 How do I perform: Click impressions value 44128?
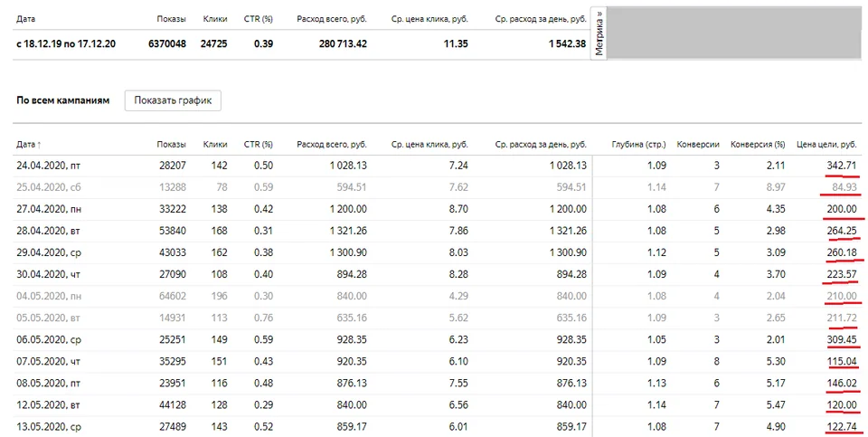tap(172, 404)
